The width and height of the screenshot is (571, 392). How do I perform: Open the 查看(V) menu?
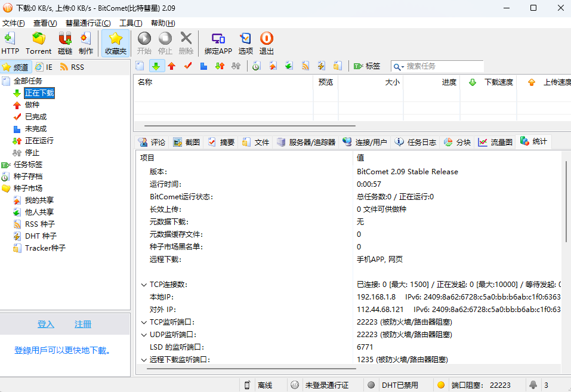pos(45,23)
